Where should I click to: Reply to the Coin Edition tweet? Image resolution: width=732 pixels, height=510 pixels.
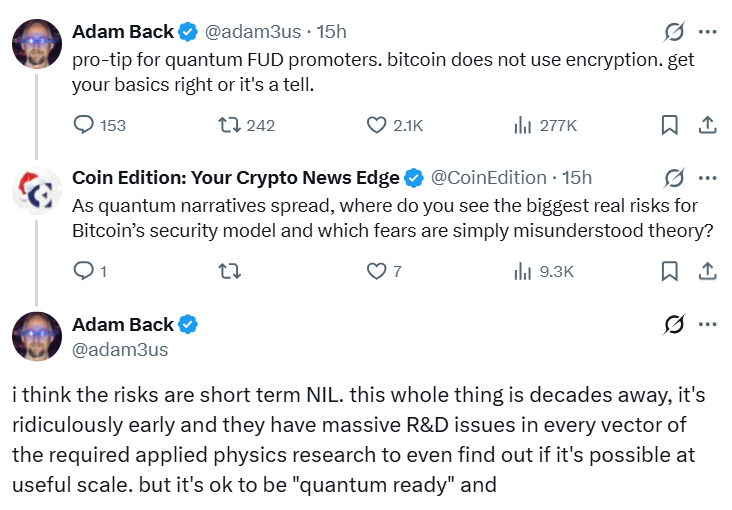pyautogui.click(x=85, y=271)
